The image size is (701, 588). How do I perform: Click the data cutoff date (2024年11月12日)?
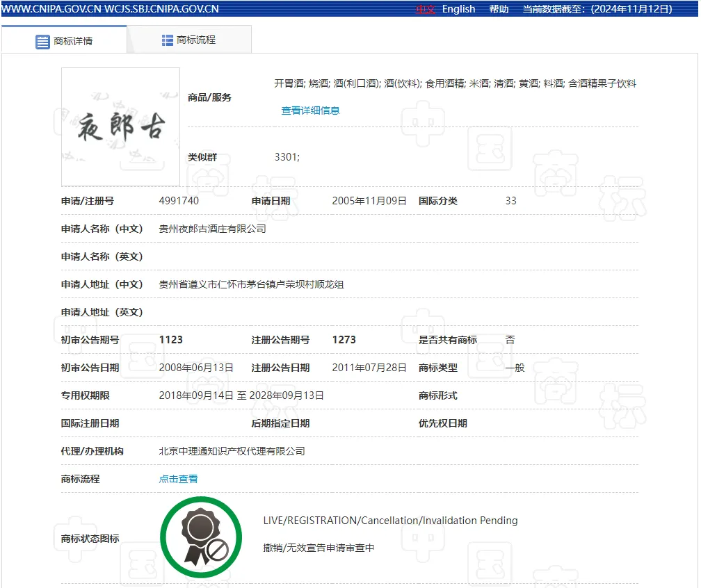pyautogui.click(x=631, y=9)
